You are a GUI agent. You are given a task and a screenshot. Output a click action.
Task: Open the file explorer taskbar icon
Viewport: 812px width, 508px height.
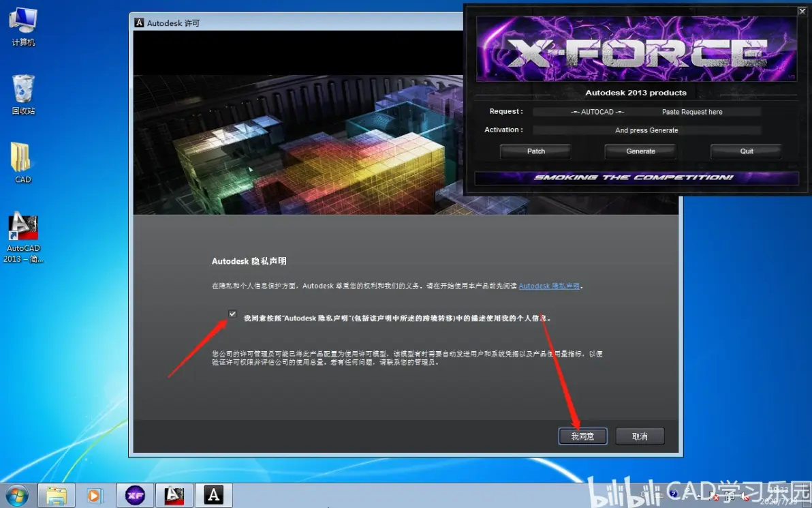[x=57, y=496]
